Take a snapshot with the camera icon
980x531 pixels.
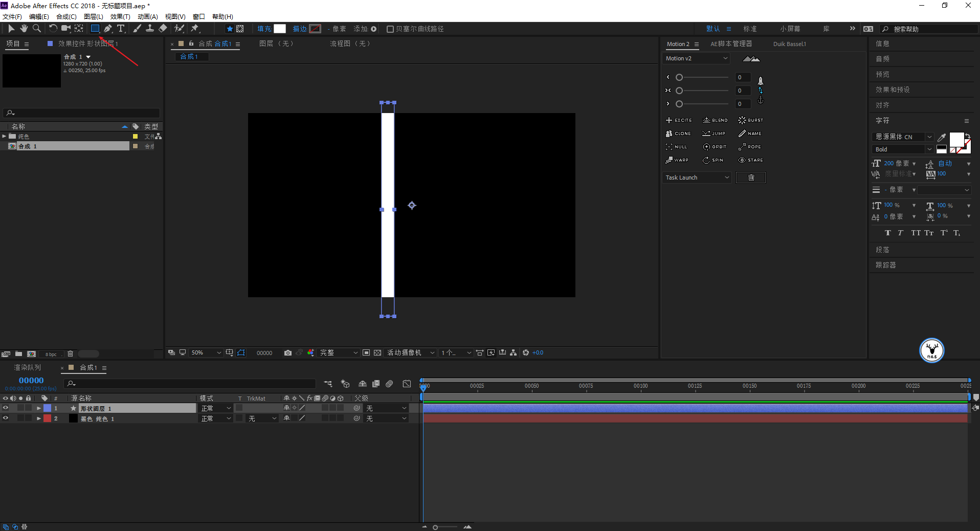288,353
